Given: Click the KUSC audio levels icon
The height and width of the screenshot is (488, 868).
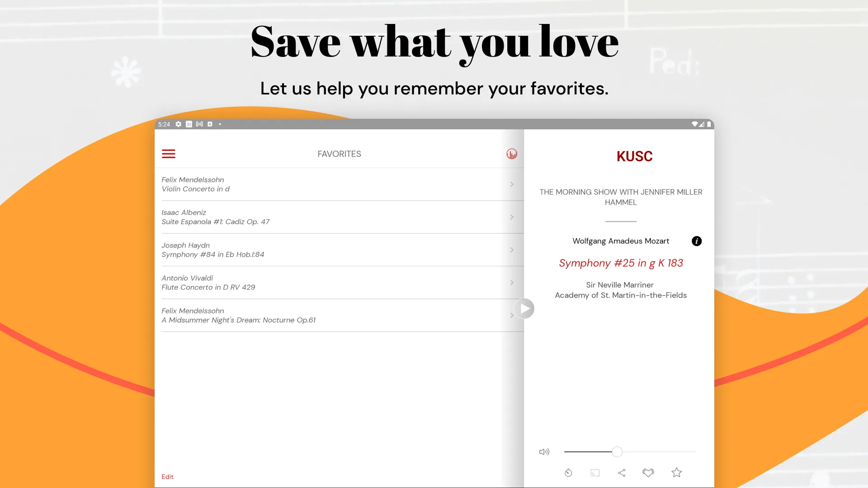Looking at the screenshot, I should (x=511, y=154).
